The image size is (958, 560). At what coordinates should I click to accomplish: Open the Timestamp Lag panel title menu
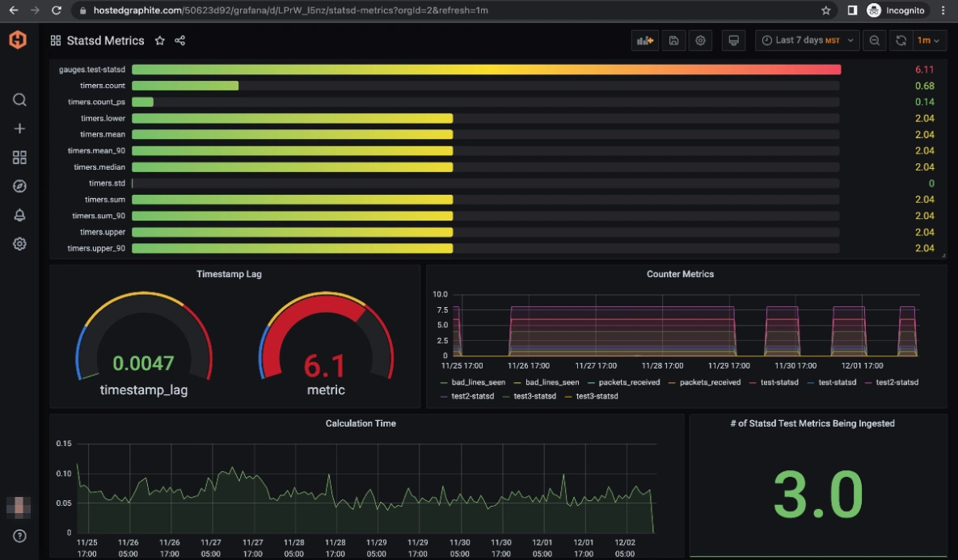(229, 274)
